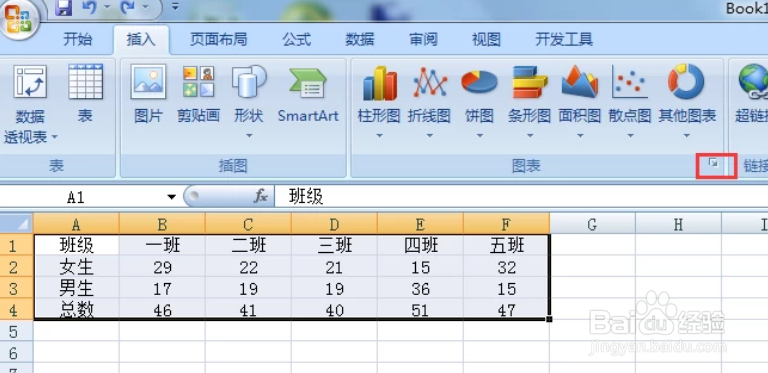Click the formula bar showing 班级

pos(521,197)
